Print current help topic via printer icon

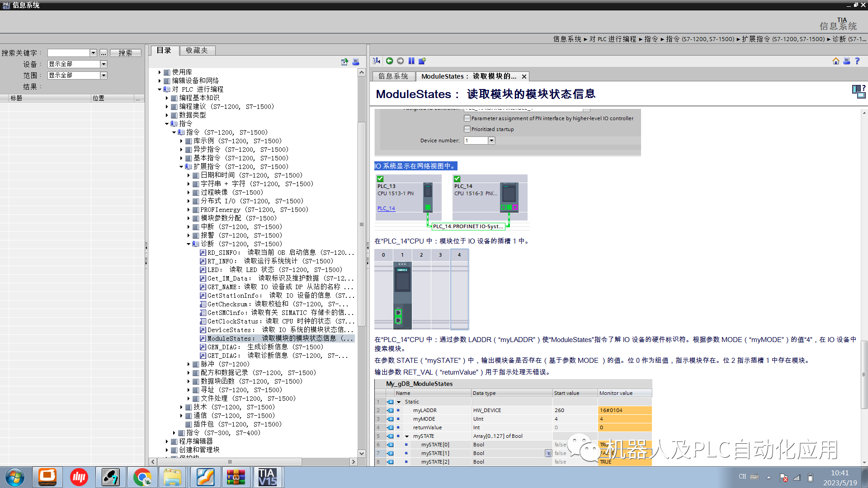(847, 61)
